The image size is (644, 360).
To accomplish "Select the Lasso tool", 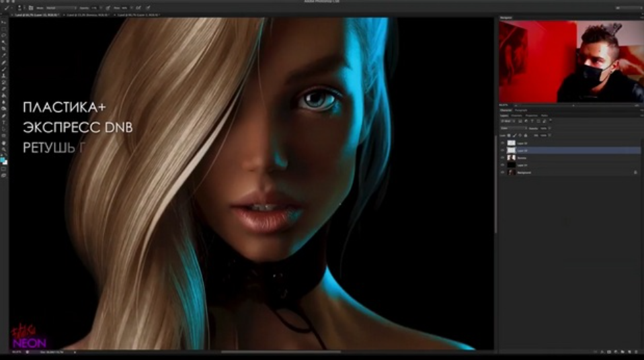I will tap(4, 36).
